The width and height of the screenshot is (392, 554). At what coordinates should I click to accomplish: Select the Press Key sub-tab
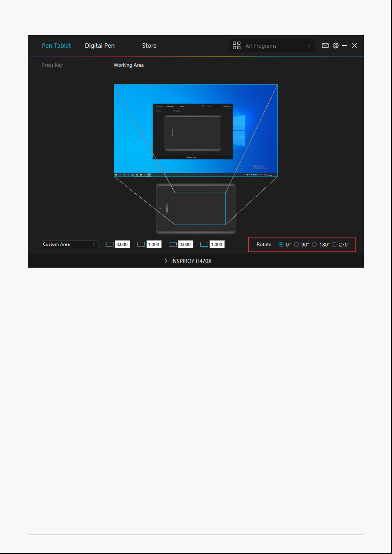pos(52,65)
